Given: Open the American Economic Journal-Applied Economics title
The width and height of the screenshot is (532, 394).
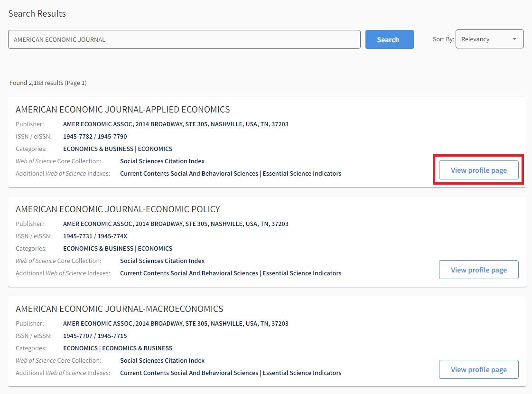Looking at the screenshot, I should point(122,109).
